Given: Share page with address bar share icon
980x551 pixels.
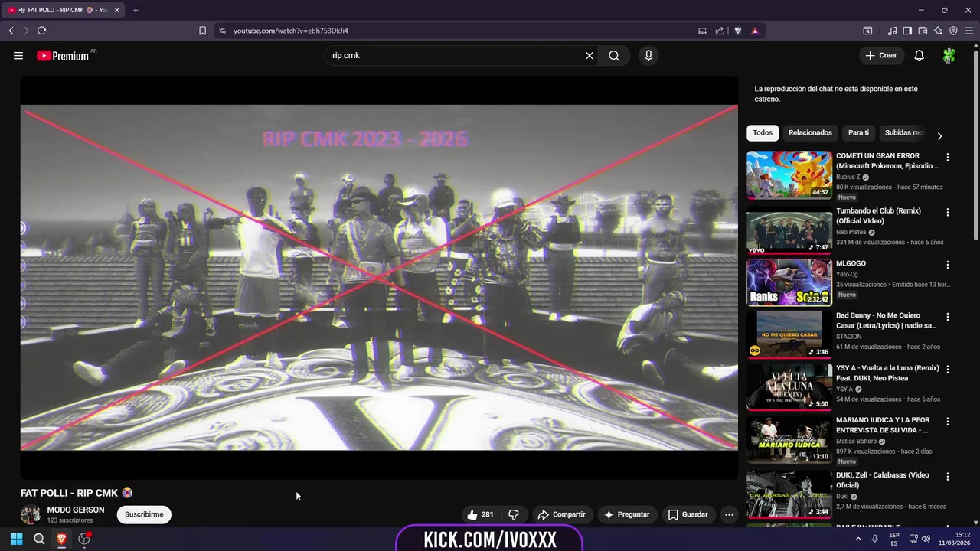Looking at the screenshot, I should [720, 31].
